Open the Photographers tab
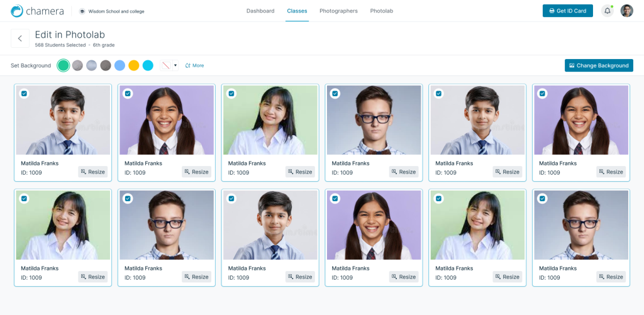Image resolution: width=644 pixels, height=315 pixels. 338,11
